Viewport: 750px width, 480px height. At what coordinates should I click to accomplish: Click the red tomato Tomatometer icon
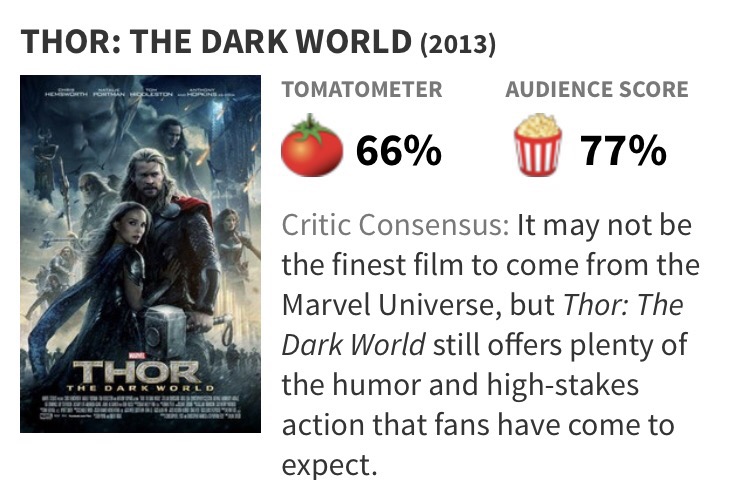click(x=312, y=145)
